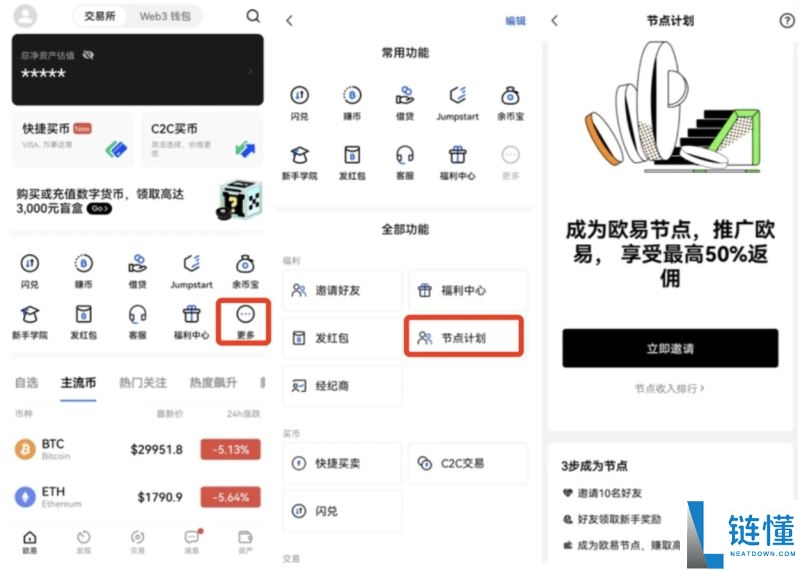Open the BTC Bitcoin row
Image resolution: width=800 pixels, height=570 pixels.
point(138,449)
